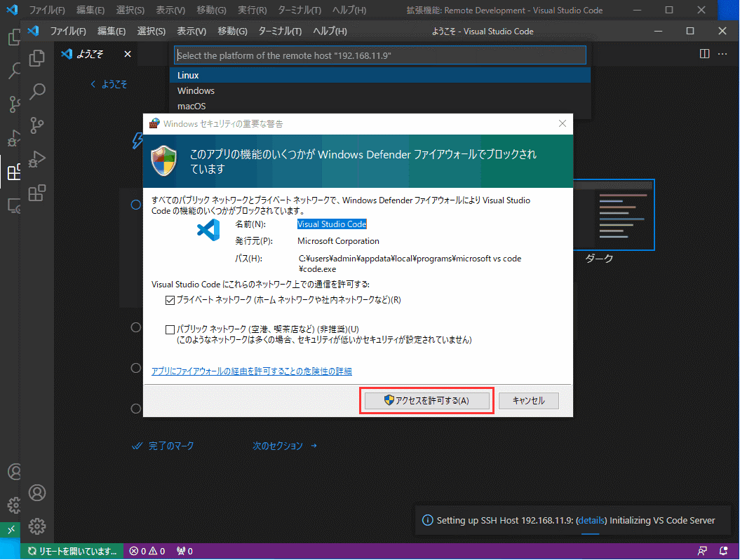Open ヘルプ(H) menu in front VS Code window
Viewport: 740px width, 560px height.
tap(330, 31)
